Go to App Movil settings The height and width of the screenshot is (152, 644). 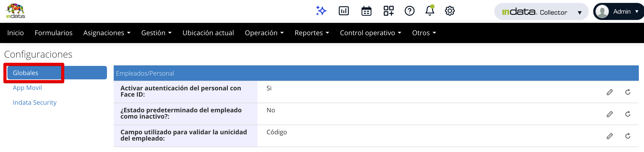point(27,88)
